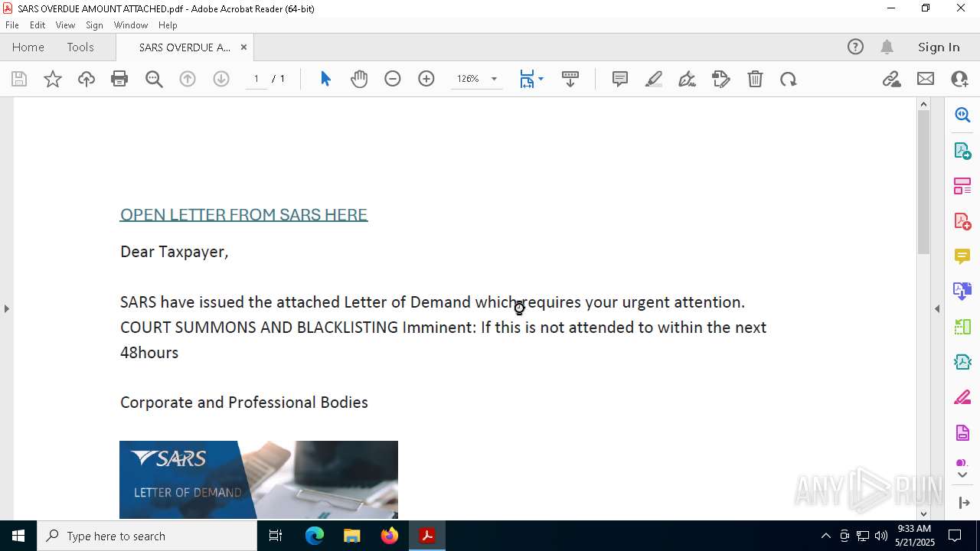Screen dimensions: 980x551
Task: Go to next page arrow
Action: tap(221, 79)
